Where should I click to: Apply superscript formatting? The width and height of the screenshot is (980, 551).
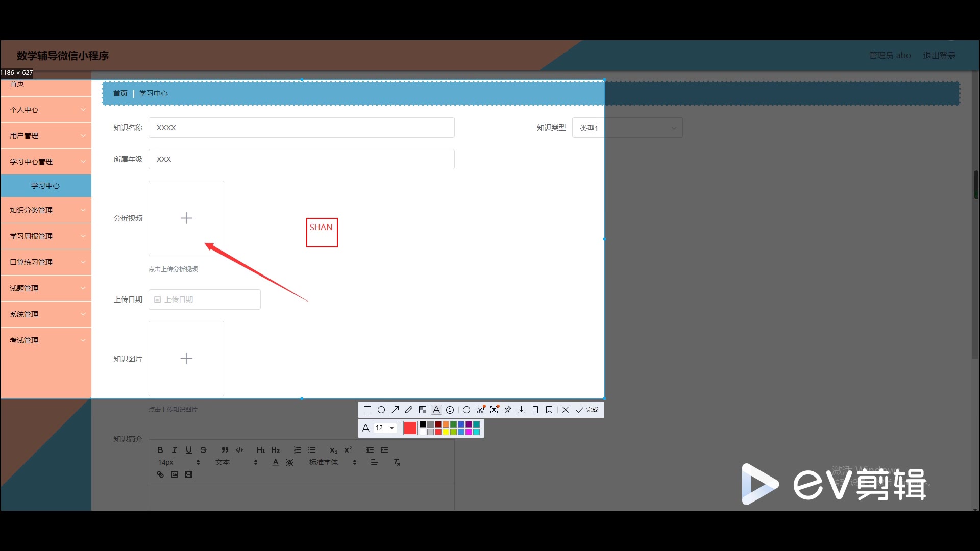point(348,450)
